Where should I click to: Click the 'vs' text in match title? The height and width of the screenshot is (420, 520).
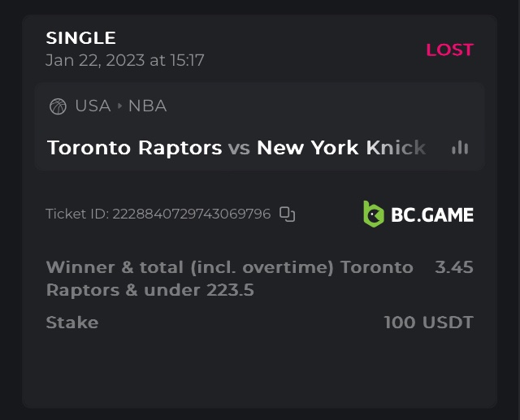(239, 148)
